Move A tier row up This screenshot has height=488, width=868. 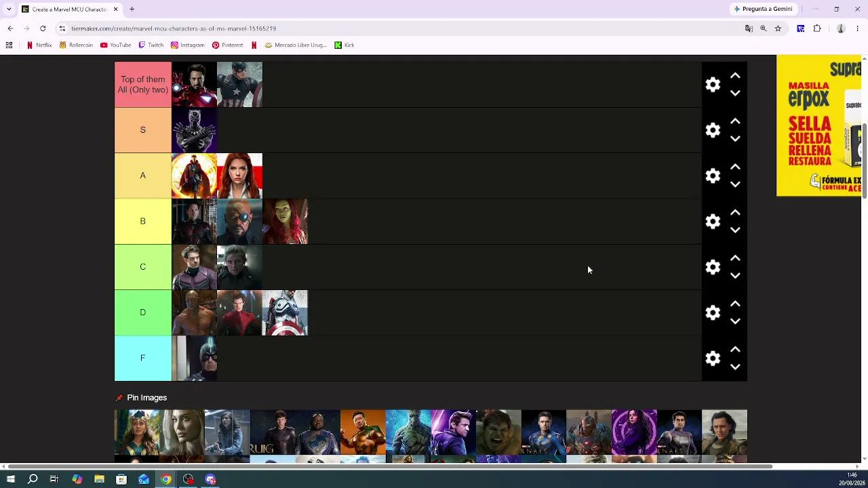pos(735,167)
